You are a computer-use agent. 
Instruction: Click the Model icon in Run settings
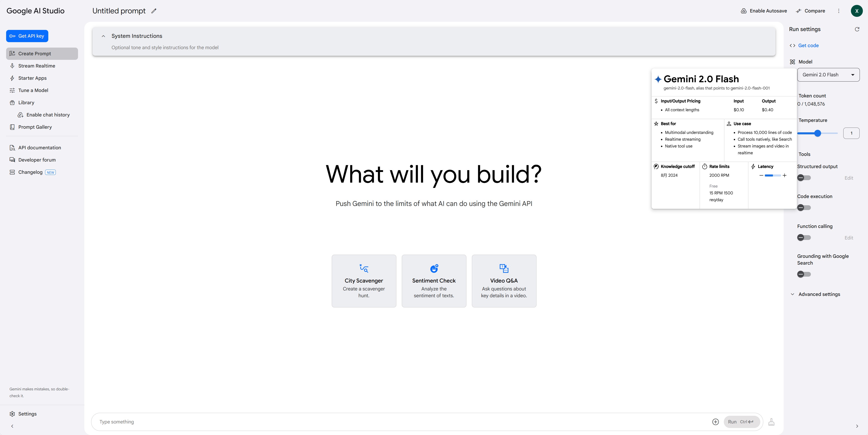click(x=792, y=62)
